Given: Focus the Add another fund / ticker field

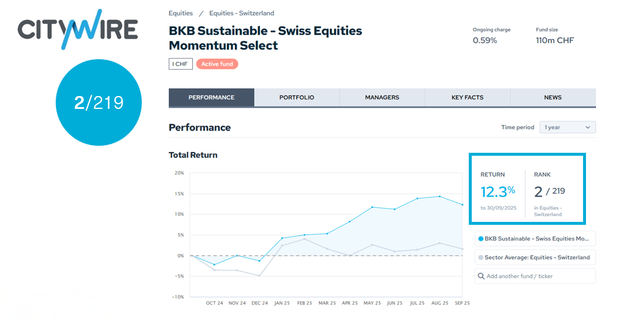Looking at the screenshot, I should pos(539,276).
